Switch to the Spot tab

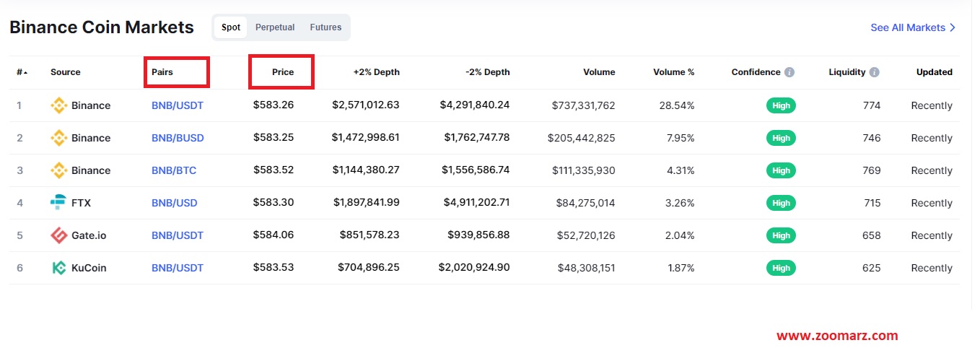231,27
